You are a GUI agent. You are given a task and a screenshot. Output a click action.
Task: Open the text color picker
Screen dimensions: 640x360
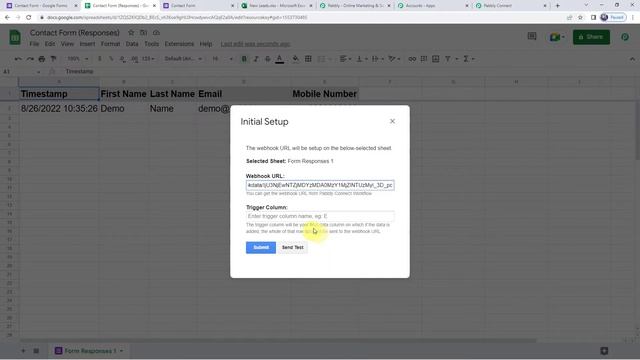pyautogui.click(x=280, y=59)
